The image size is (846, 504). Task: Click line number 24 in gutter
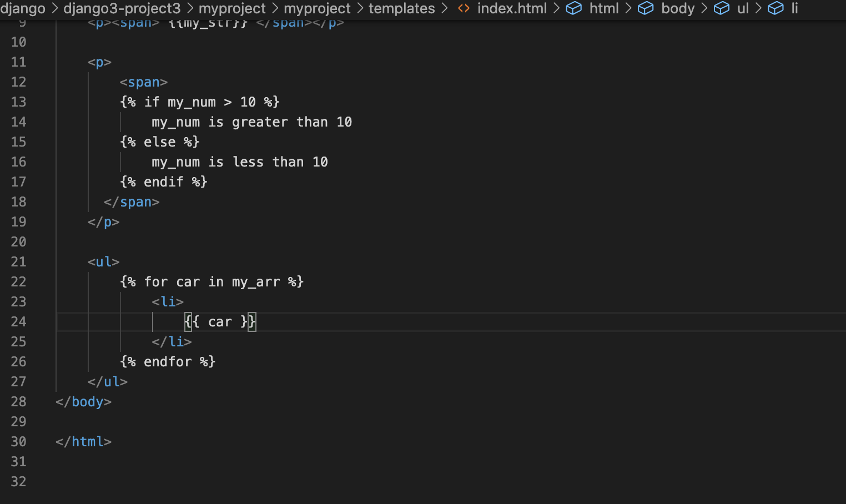point(18,321)
